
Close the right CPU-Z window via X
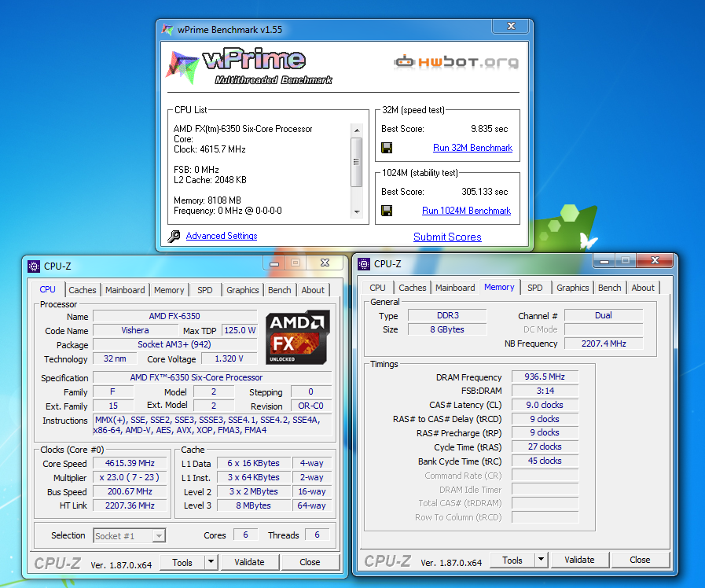coord(655,260)
